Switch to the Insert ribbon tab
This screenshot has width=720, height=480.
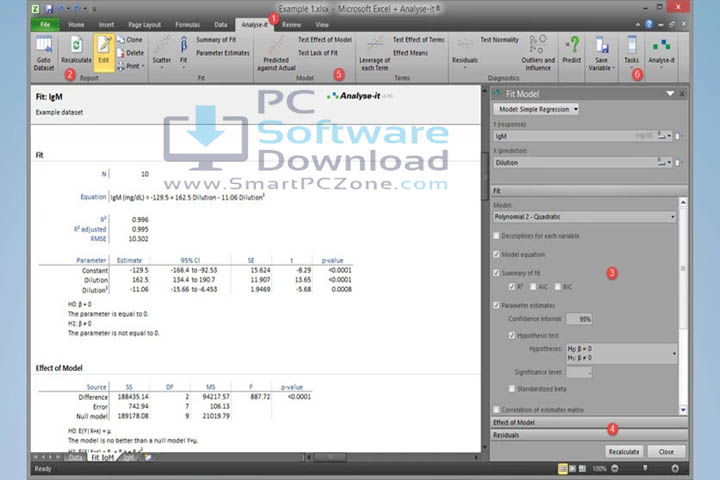coord(107,25)
